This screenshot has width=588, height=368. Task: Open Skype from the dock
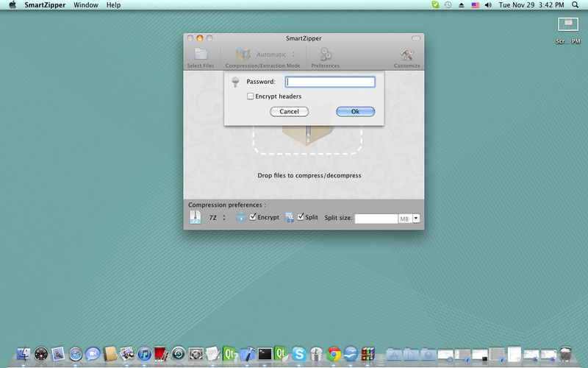point(298,354)
